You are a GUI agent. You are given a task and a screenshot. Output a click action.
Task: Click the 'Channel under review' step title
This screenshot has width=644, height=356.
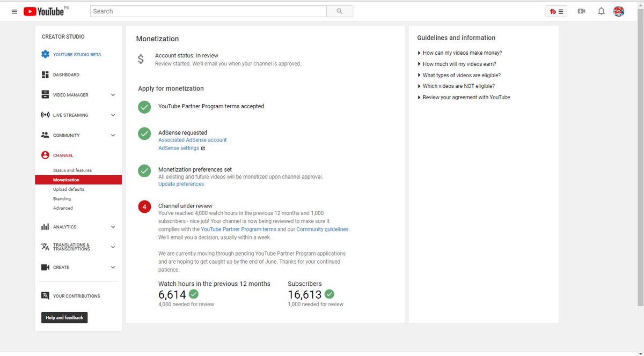pos(185,206)
